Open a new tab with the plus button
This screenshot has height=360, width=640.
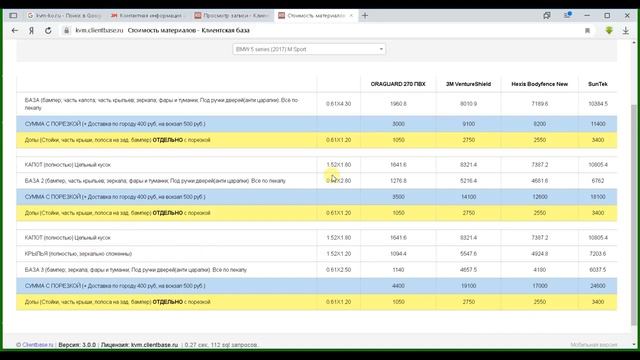point(365,16)
